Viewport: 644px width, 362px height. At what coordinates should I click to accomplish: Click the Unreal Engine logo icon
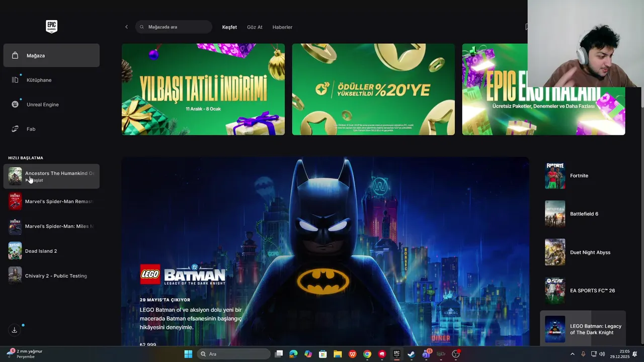click(x=15, y=105)
